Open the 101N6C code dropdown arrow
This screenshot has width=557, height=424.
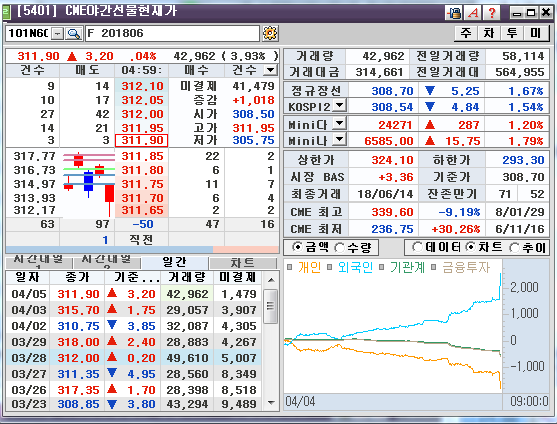58,34
